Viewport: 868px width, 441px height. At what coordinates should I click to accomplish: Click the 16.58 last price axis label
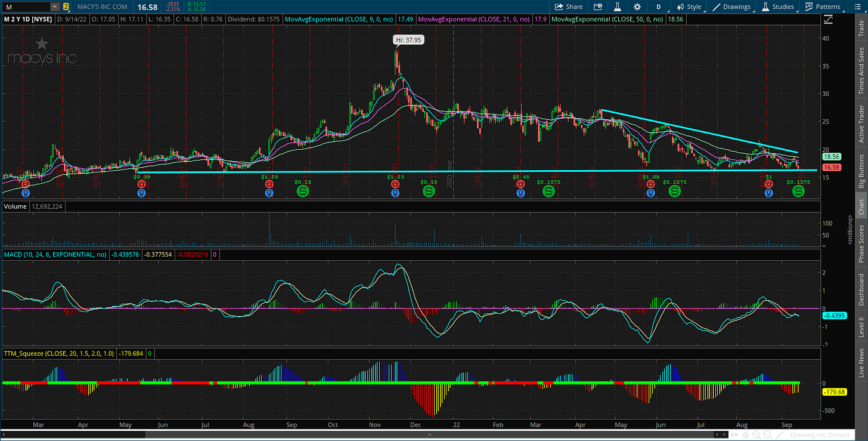833,168
